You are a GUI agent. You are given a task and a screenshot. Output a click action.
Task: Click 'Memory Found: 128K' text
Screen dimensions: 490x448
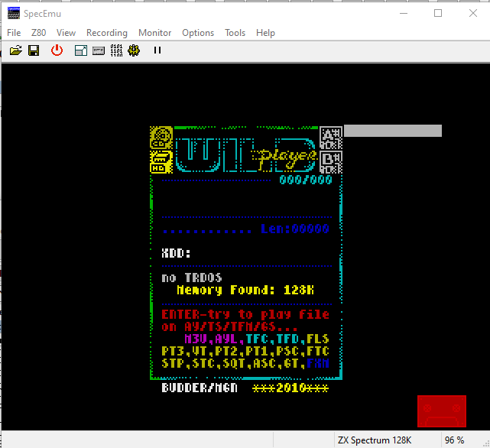pyautogui.click(x=245, y=290)
